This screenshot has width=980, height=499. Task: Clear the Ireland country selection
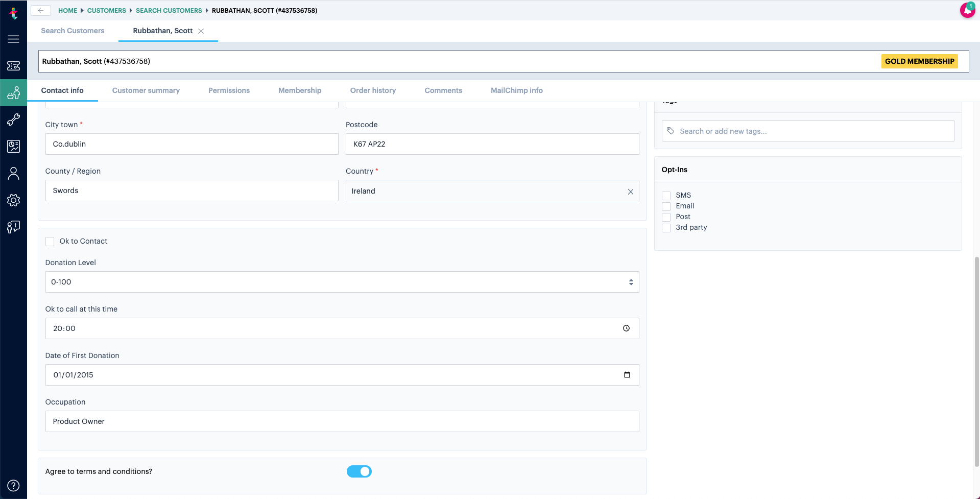click(x=631, y=192)
